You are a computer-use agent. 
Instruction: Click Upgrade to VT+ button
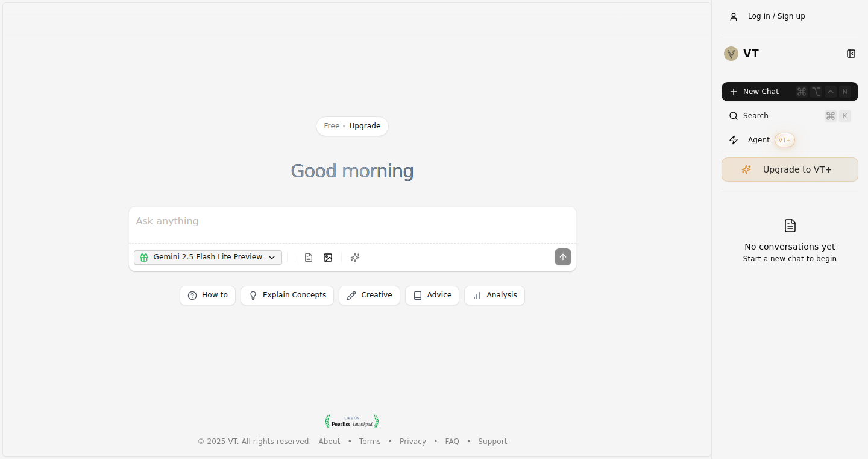790,169
